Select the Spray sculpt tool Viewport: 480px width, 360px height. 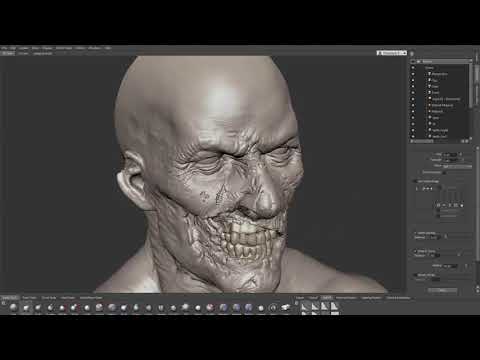[x=87, y=308]
